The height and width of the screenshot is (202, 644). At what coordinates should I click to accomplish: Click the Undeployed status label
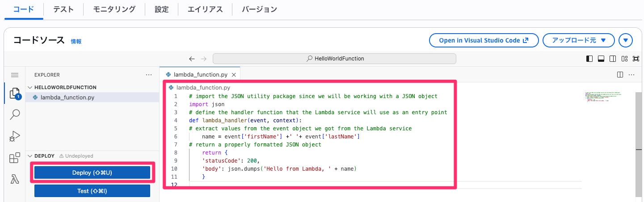[76, 156]
